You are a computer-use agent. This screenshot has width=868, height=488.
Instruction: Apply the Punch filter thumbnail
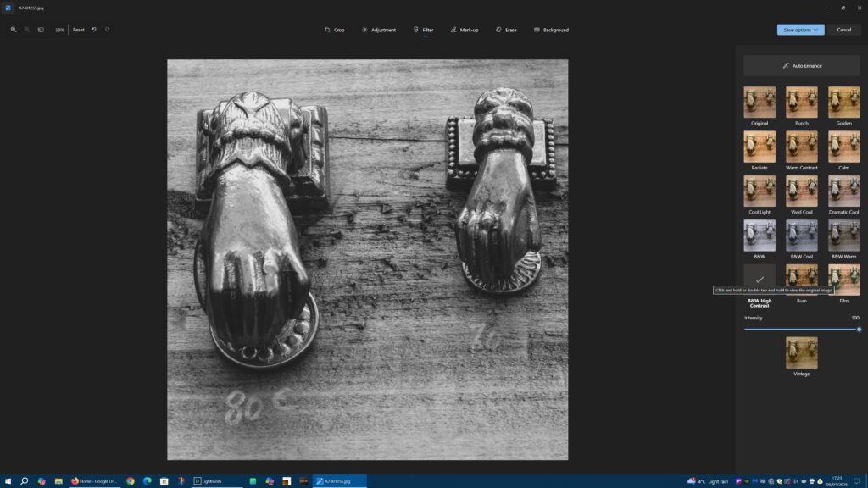[x=801, y=102]
